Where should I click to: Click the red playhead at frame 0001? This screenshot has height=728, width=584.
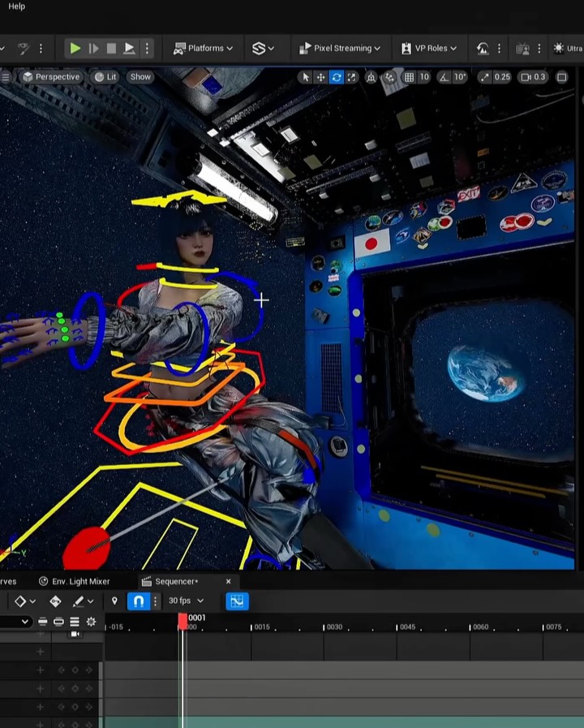point(182,621)
